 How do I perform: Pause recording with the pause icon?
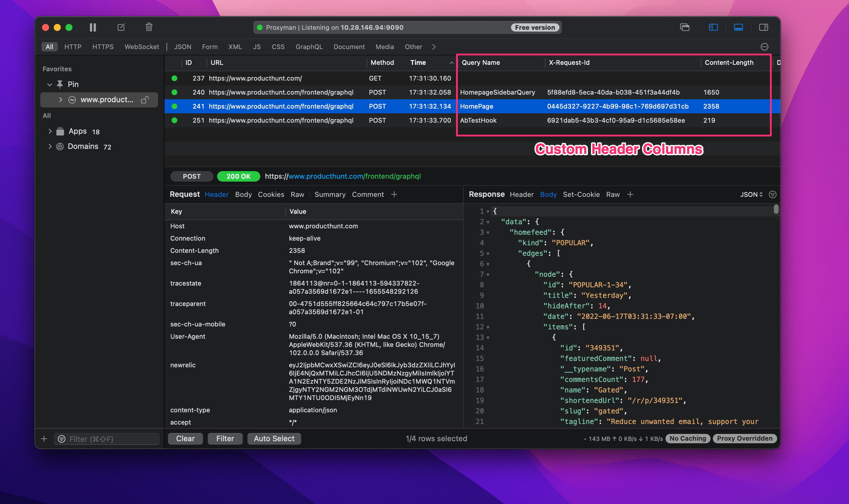pos(93,27)
